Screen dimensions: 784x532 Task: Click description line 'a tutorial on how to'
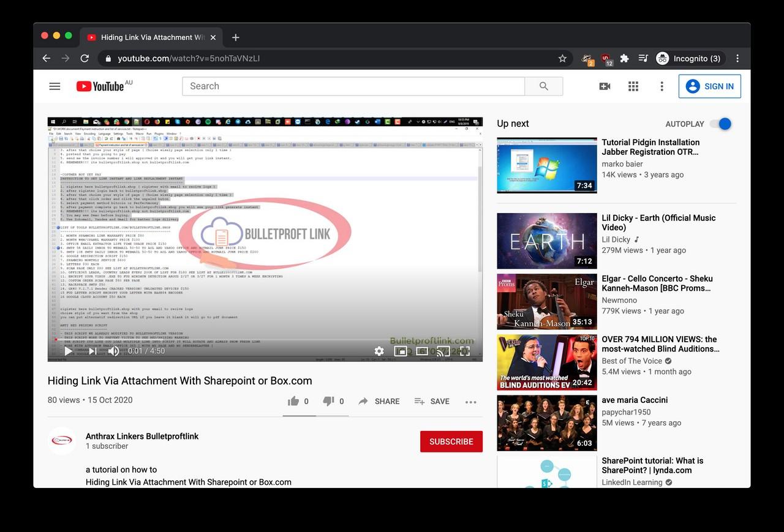coord(121,470)
